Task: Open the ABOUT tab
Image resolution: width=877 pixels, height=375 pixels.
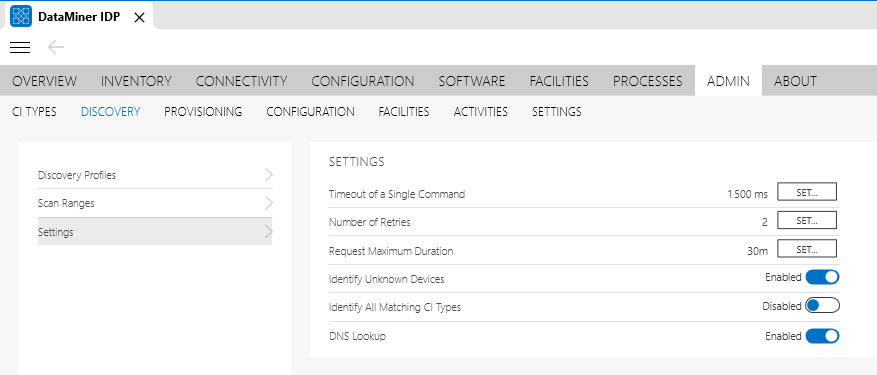Action: (795, 81)
